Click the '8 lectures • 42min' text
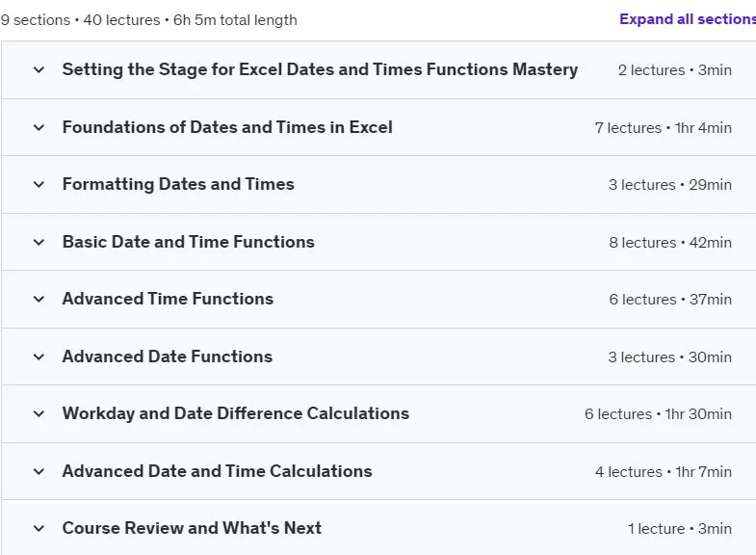Screen dimensions: 756x555 [x=670, y=243]
